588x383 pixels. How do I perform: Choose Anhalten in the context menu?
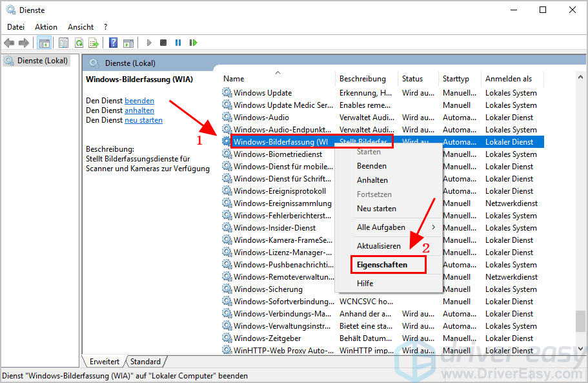[x=388, y=180]
